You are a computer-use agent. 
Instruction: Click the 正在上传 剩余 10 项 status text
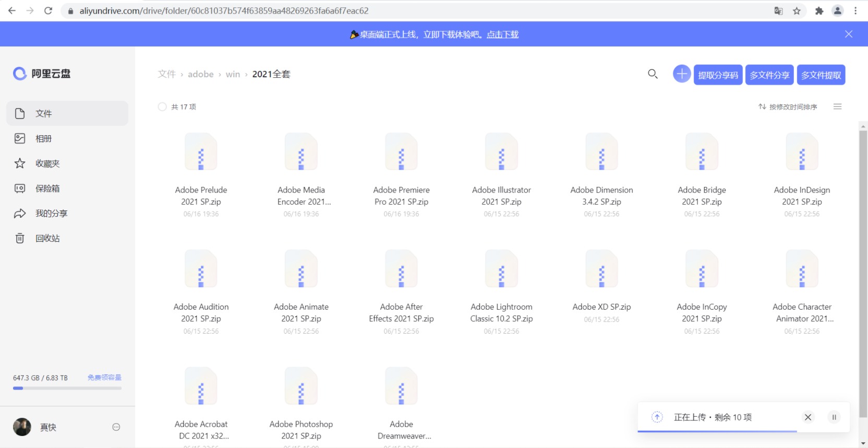coord(713,417)
